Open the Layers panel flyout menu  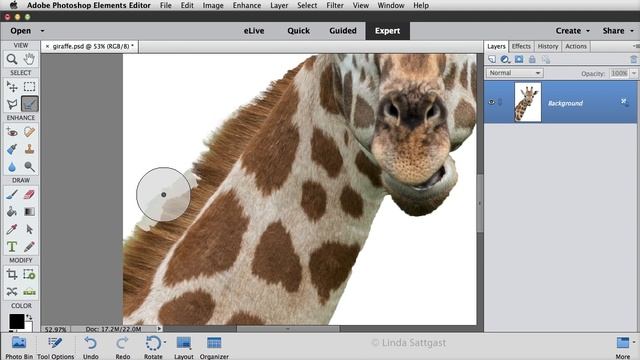[x=636, y=46]
